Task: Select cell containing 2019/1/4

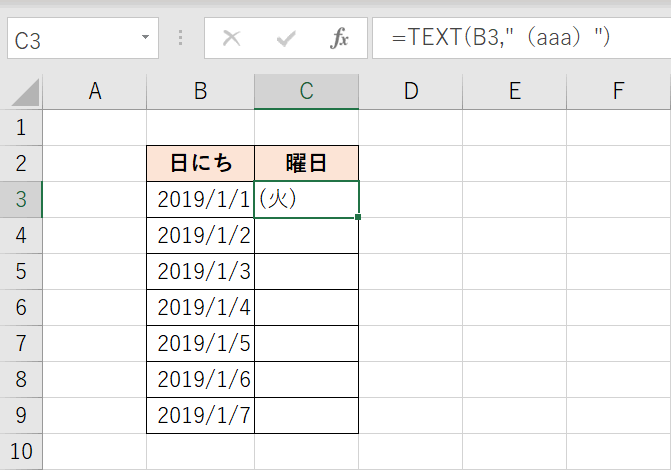Action: [x=200, y=307]
